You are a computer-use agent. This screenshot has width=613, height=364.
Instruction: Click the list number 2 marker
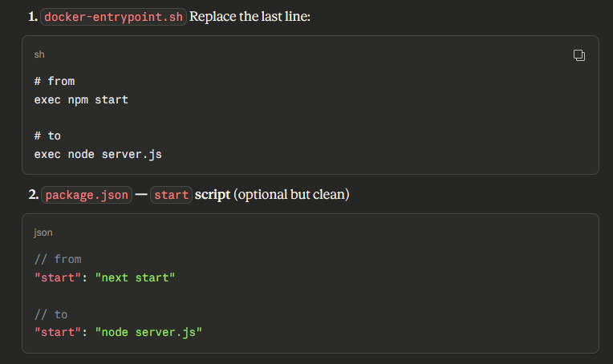click(34, 195)
